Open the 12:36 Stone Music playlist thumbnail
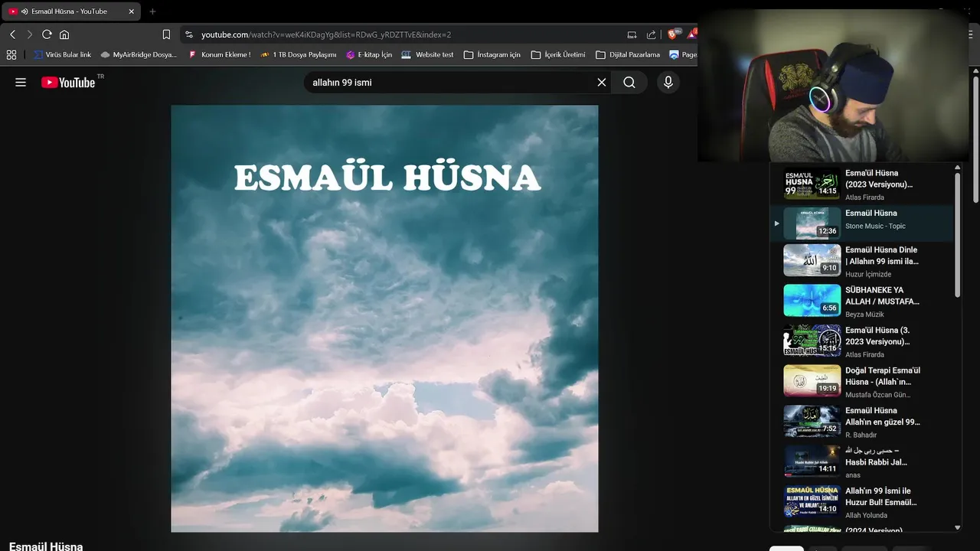980x551 pixels. point(812,223)
